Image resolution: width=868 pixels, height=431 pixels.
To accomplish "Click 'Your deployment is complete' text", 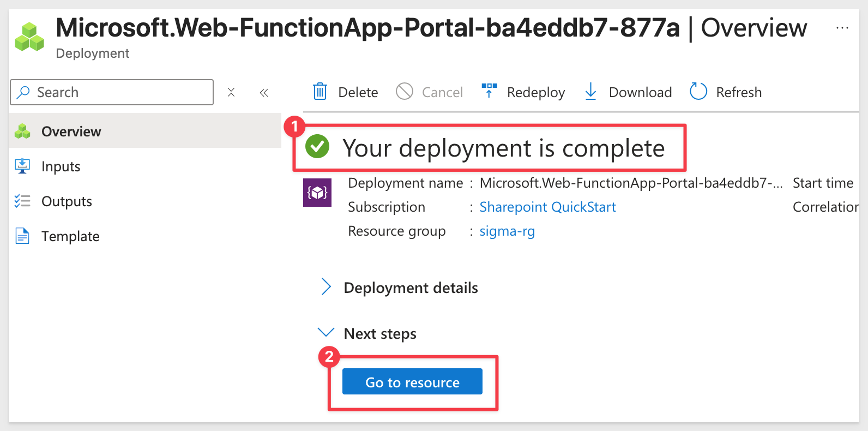I will point(504,148).
